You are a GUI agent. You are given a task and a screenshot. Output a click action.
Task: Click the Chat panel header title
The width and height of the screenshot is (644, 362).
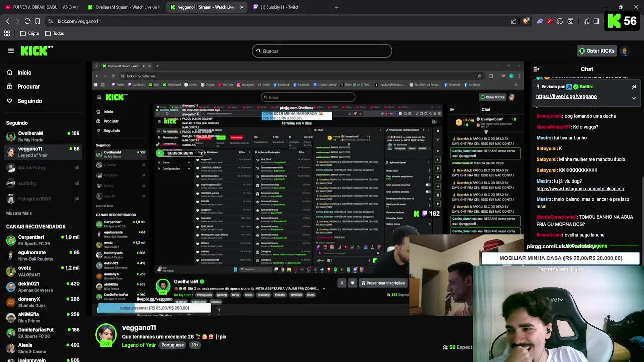[587, 69]
